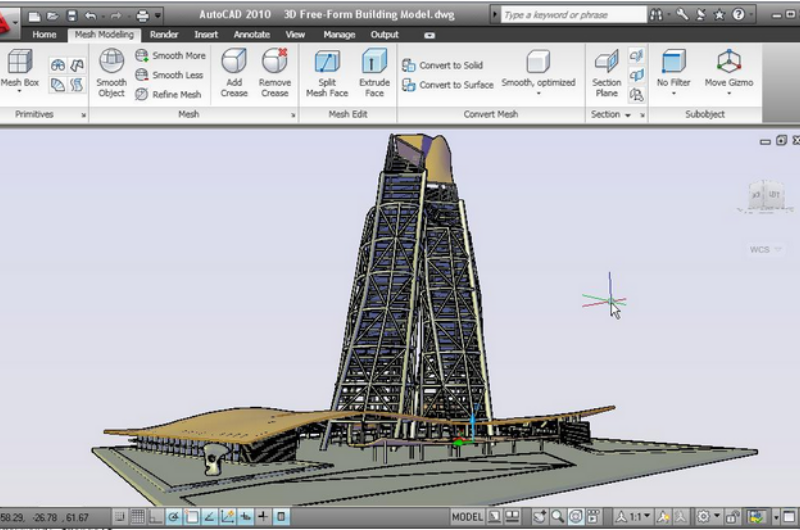
Task: Click the Favorites star icon
Action: (x=719, y=15)
